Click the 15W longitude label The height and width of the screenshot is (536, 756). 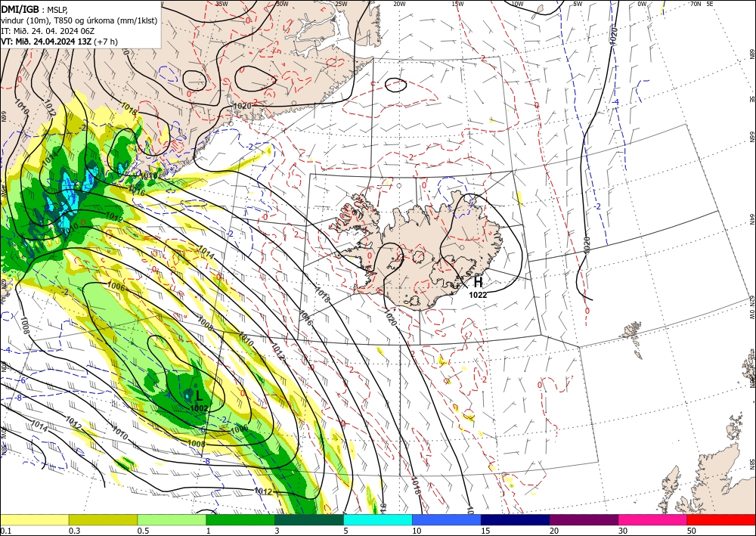457,4
